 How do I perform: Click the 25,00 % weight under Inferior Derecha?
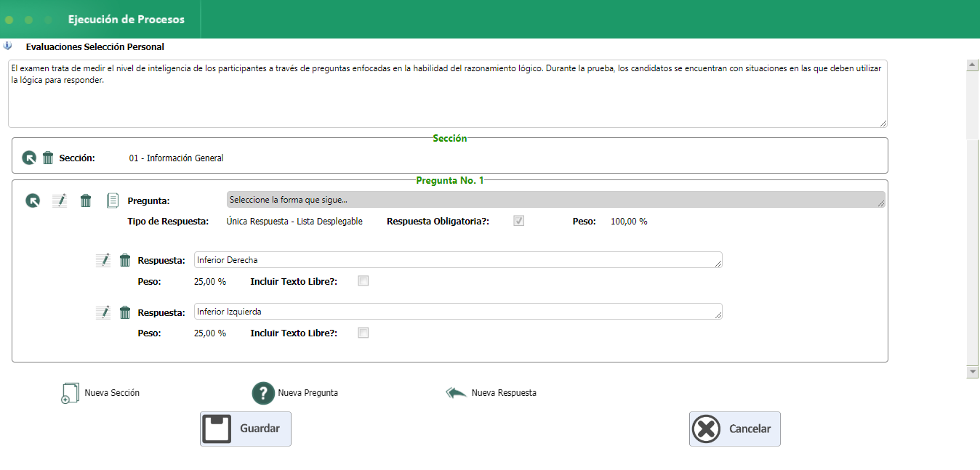(210, 281)
